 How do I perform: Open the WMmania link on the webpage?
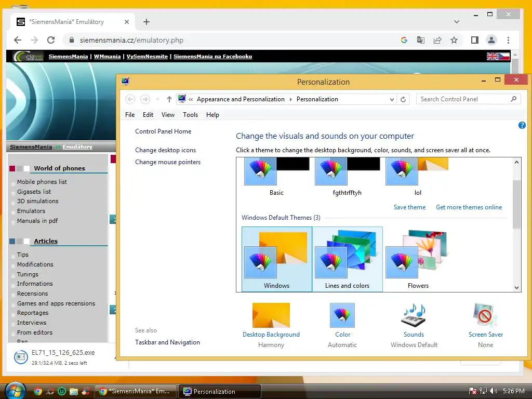[107, 56]
